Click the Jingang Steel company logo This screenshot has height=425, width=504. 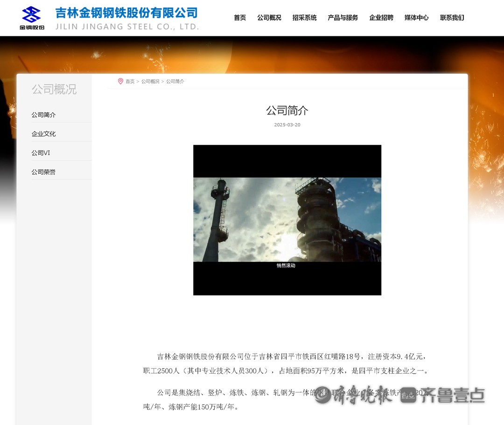(32, 18)
